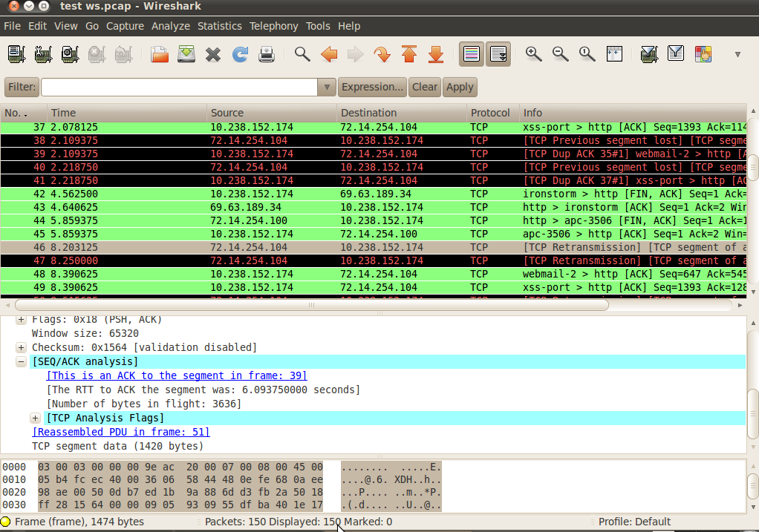The width and height of the screenshot is (759, 532).
Task: Open the filter history dropdown
Action: [x=327, y=87]
